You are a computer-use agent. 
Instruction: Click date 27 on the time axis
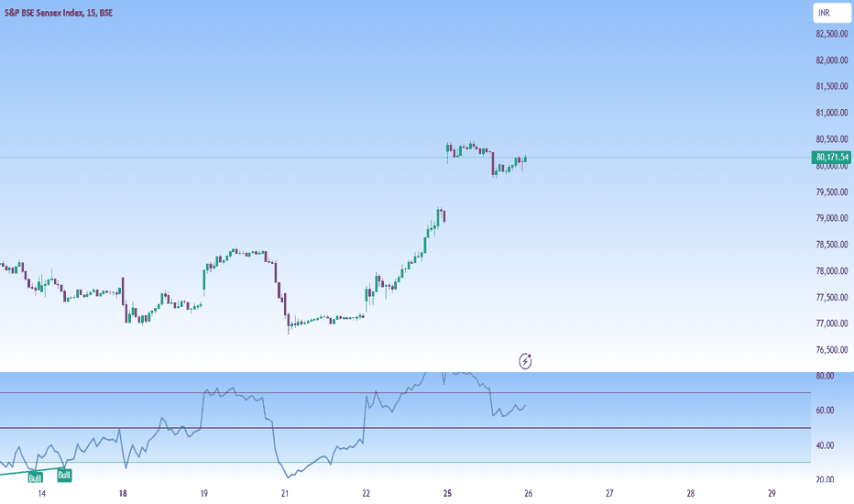tap(609, 494)
